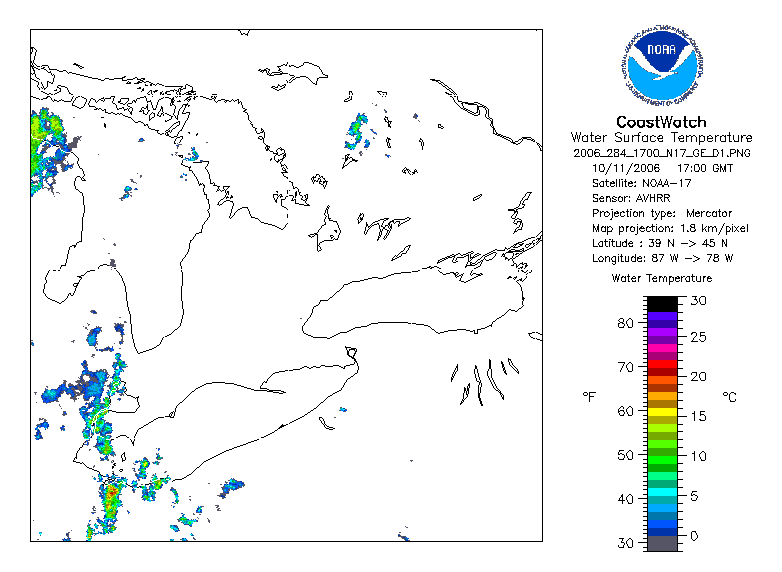Select the filename 2006_284_1700_N17_GE_D1.PNG
782x572 pixels.
[x=662, y=153]
